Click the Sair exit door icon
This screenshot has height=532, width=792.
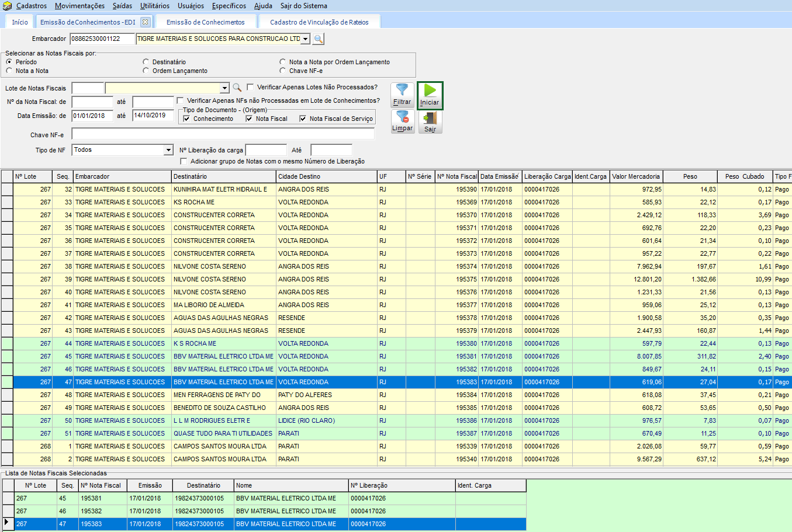(430, 121)
